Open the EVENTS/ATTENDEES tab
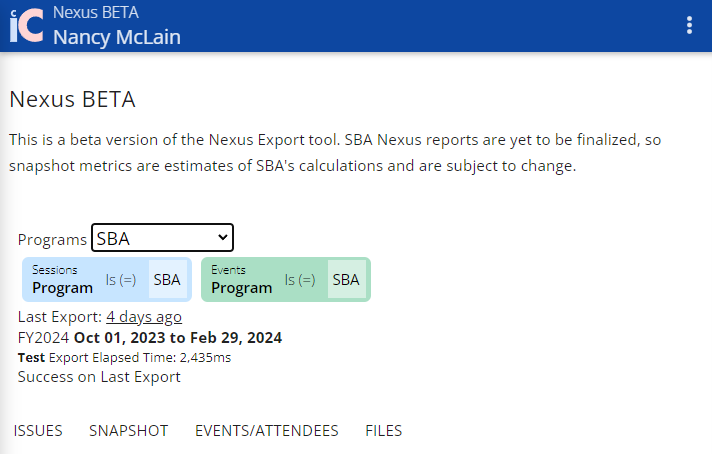Screen dimensions: 712x454 point(266,431)
